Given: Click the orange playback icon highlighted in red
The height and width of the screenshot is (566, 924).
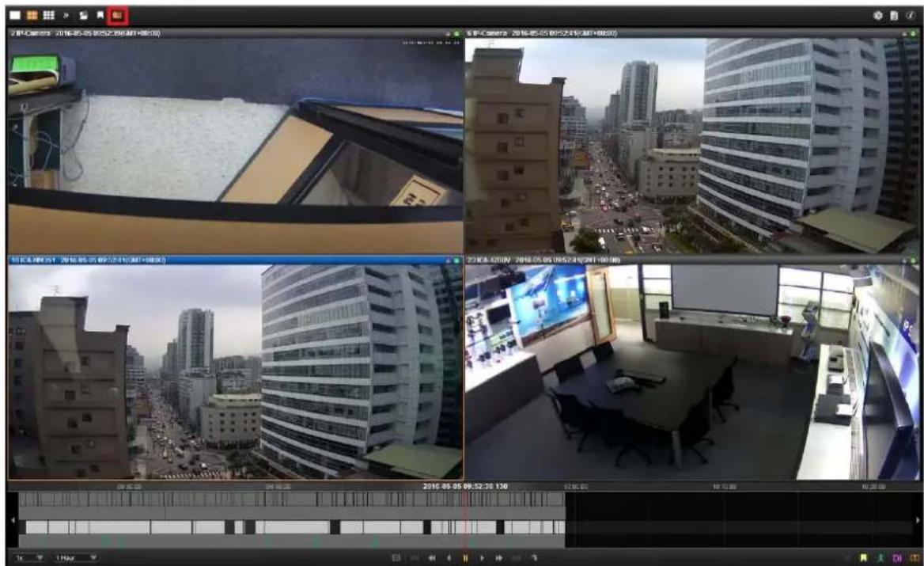Looking at the screenshot, I should [118, 15].
